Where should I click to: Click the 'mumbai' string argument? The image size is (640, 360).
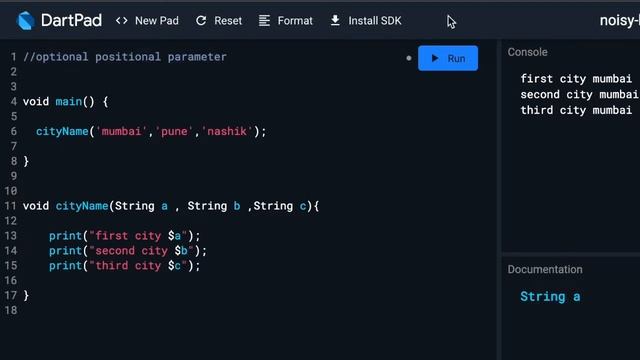click(121, 131)
